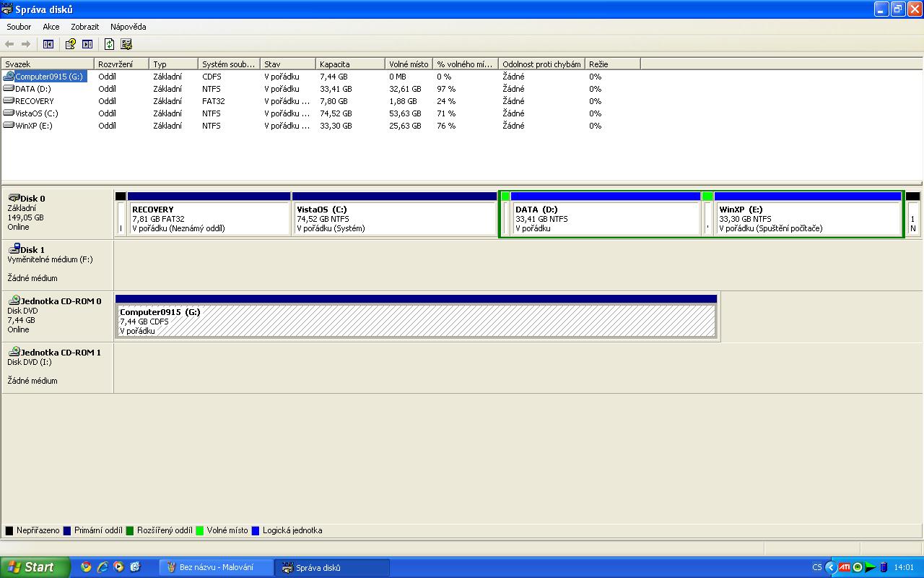Click the disk settings icon after Refresh
Image resolution: width=924 pixels, height=578 pixels.
[x=126, y=44]
